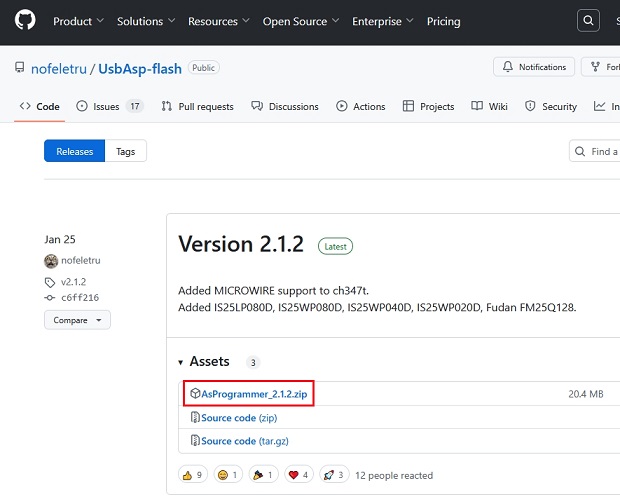Viewport: 620px width, 504px height.
Task: Open the UsbAsp-flash repository link
Action: click(140, 69)
